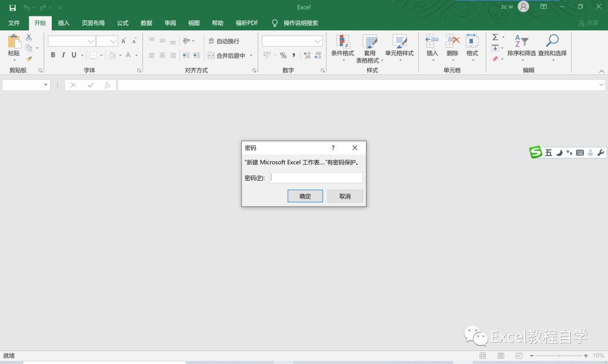
Task: Increase font size with larger A icon
Action: point(124,41)
